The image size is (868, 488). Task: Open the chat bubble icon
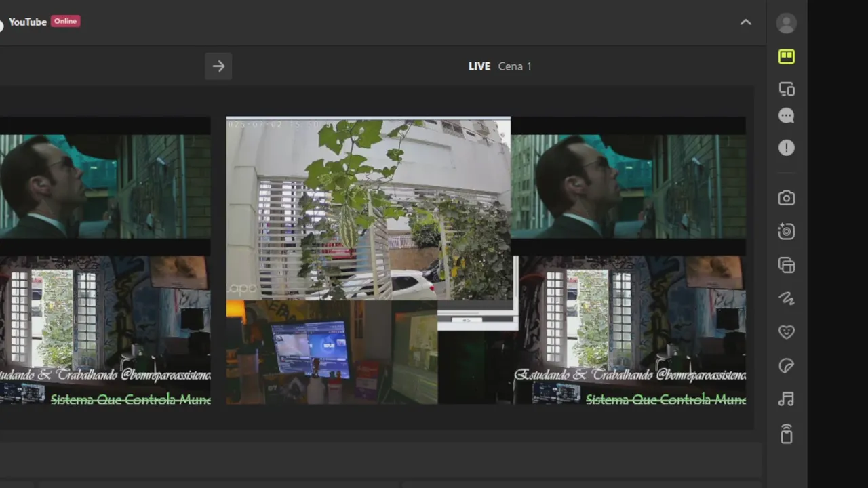(x=786, y=116)
